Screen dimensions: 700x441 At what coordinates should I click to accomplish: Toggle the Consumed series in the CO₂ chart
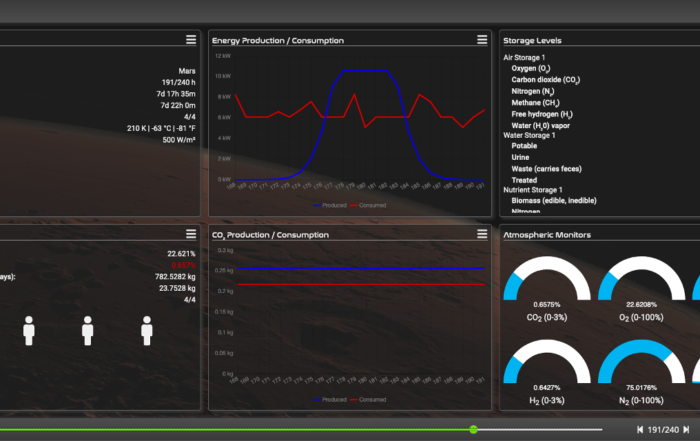coord(368,399)
